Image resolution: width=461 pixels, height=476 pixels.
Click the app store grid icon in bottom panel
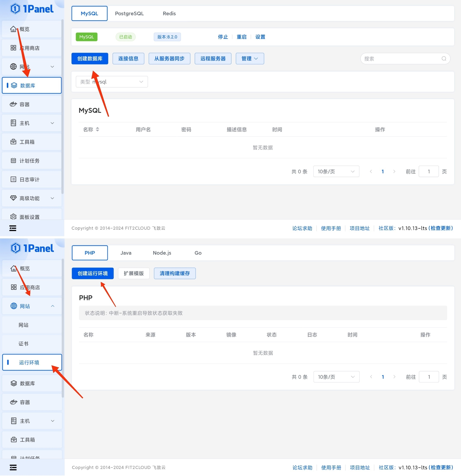[14, 287]
